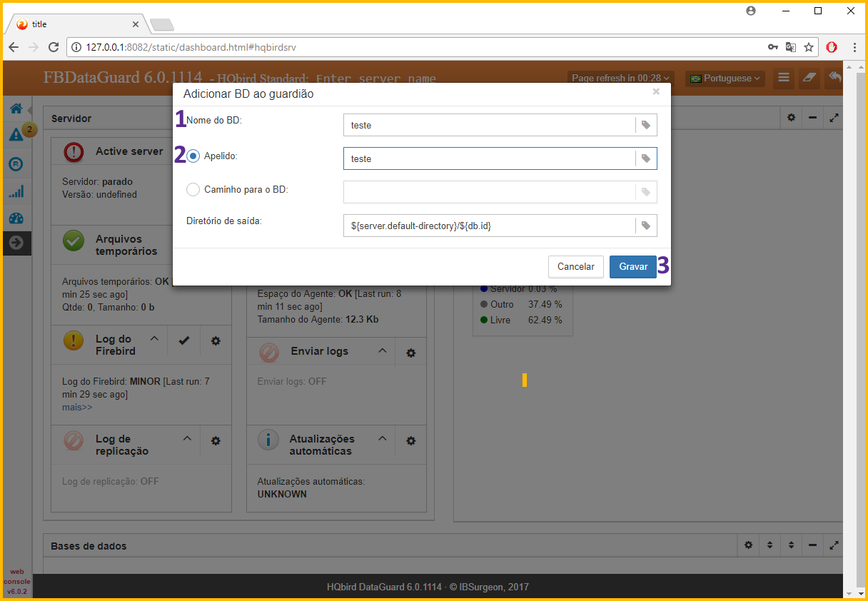The width and height of the screenshot is (868, 601).
Task: Open the Bases de dados panel gear settings
Action: point(748,545)
